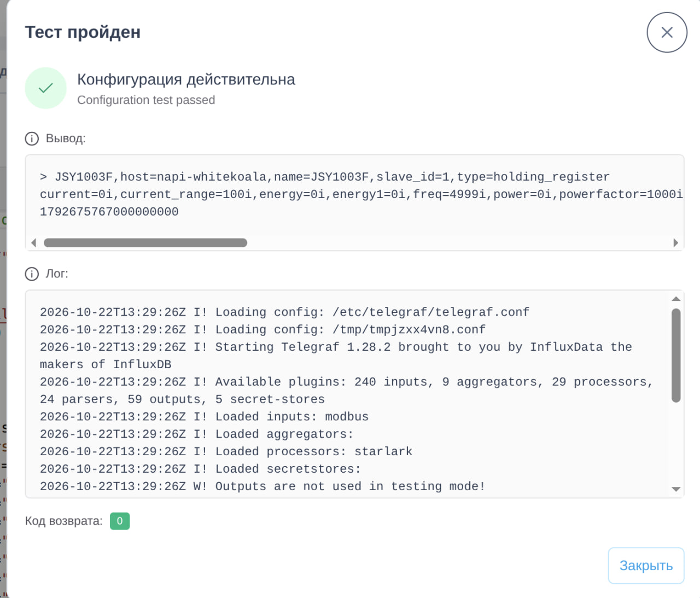The width and height of the screenshot is (700, 598).
Task: Click the log box vertical scrollbar thumb
Action: [676, 356]
